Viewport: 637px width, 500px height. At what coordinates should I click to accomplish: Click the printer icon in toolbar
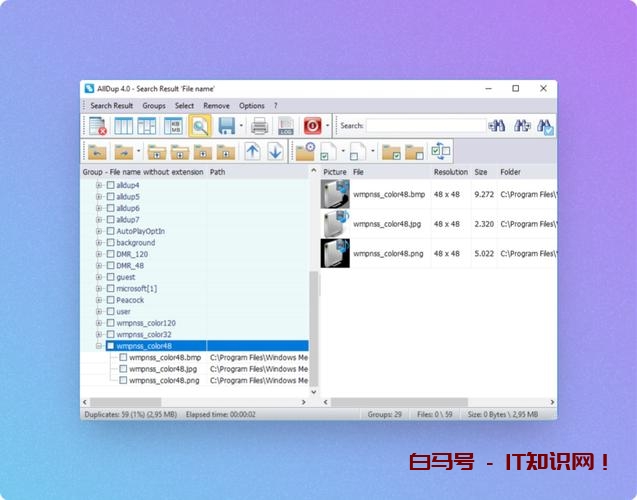pyautogui.click(x=260, y=126)
